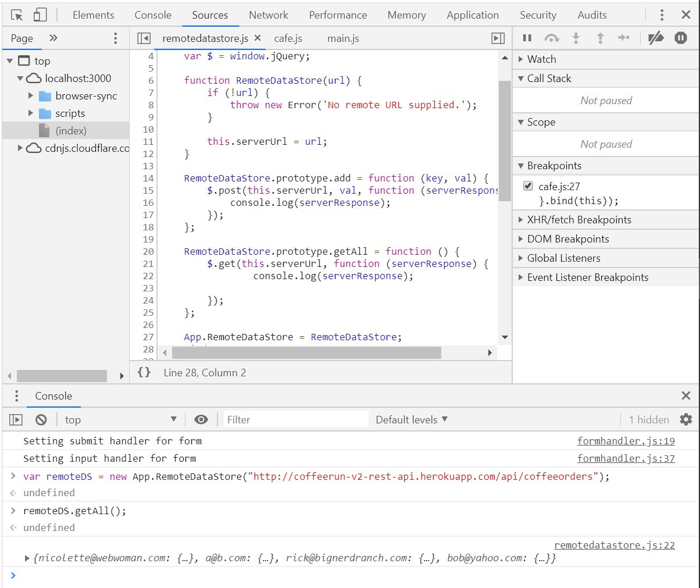Click the remotedatastore.js:22 source link
Image resolution: width=700 pixels, height=588 pixels.
[614, 545]
